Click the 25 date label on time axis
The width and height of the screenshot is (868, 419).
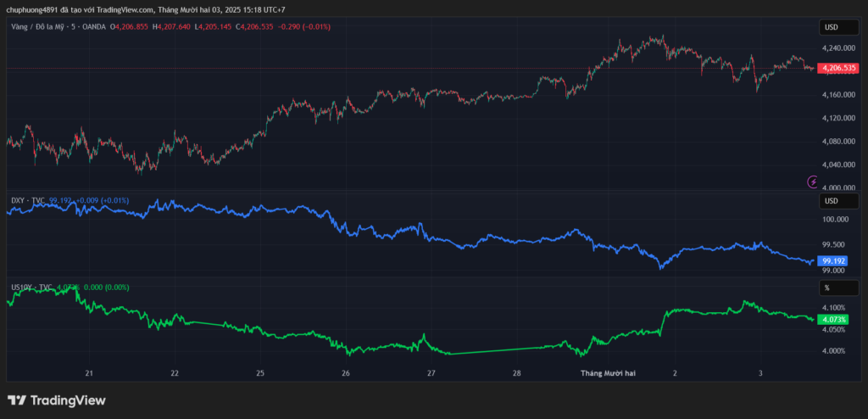pyautogui.click(x=260, y=373)
